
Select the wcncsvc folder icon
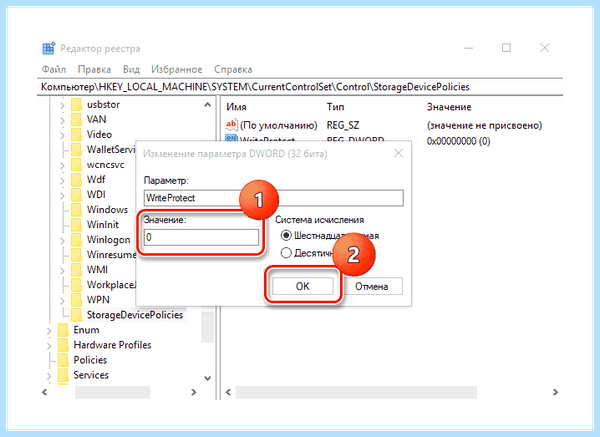pos(77,165)
